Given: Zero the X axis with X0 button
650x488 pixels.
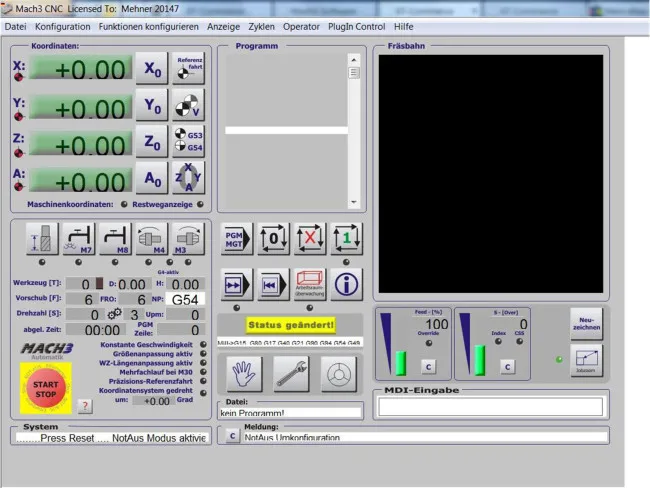Looking at the screenshot, I should (152, 68).
